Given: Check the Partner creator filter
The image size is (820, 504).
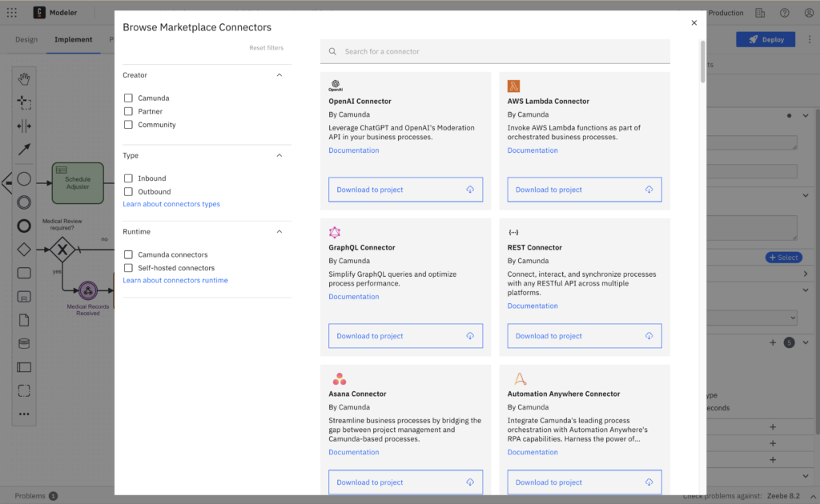Looking at the screenshot, I should (128, 111).
